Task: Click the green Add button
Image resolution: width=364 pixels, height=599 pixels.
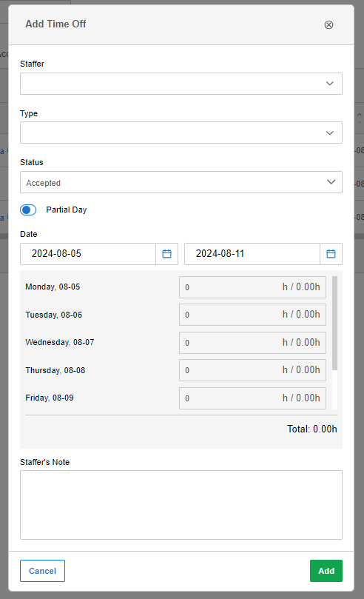Action: tap(326, 571)
